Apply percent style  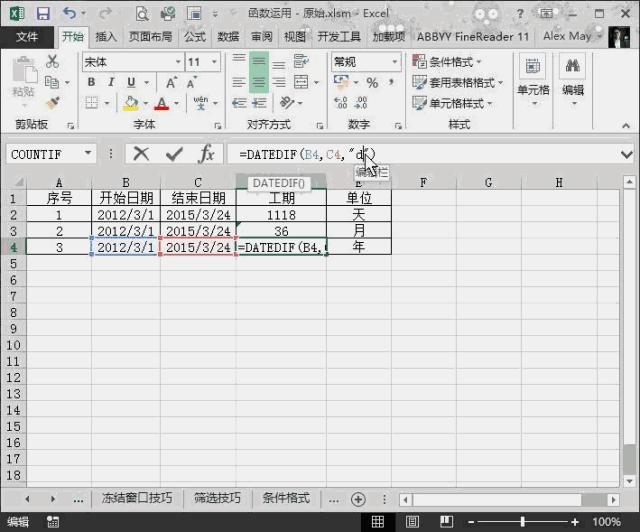pyautogui.click(x=372, y=83)
